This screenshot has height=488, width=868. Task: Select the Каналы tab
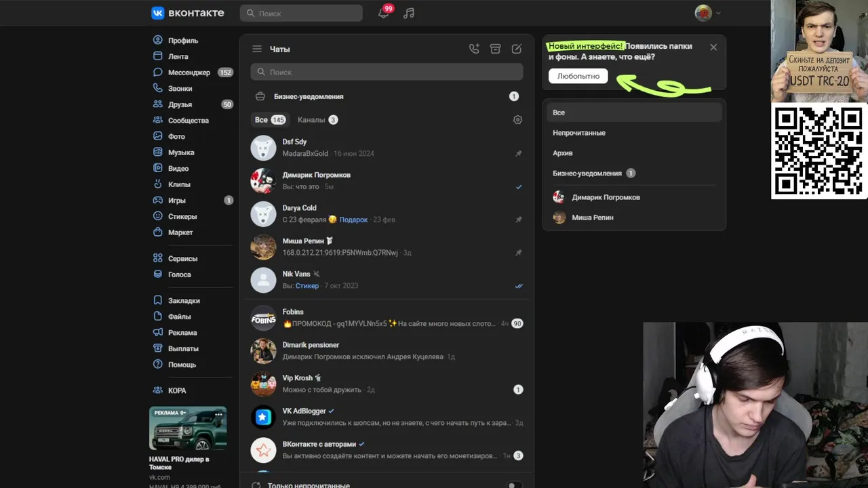(318, 120)
